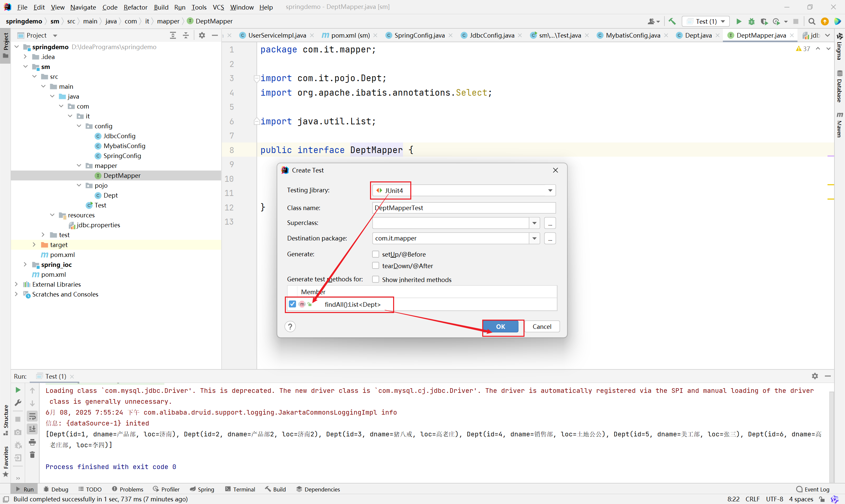
Task: Click the Clear All trash icon in Run panel
Action: point(32,455)
